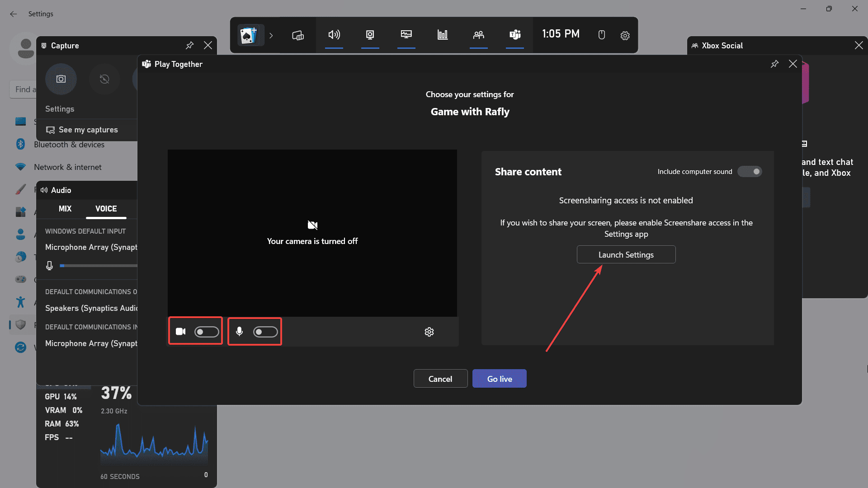Image resolution: width=868 pixels, height=488 pixels.
Task: Click the Xbox Game Bar settings gear icon
Action: click(x=625, y=34)
